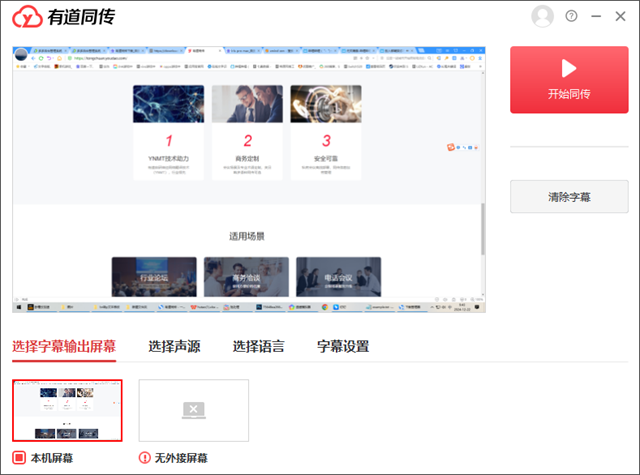Switch to 选择字幕输出屏幕 tab
The image size is (640, 475).
click(64, 346)
